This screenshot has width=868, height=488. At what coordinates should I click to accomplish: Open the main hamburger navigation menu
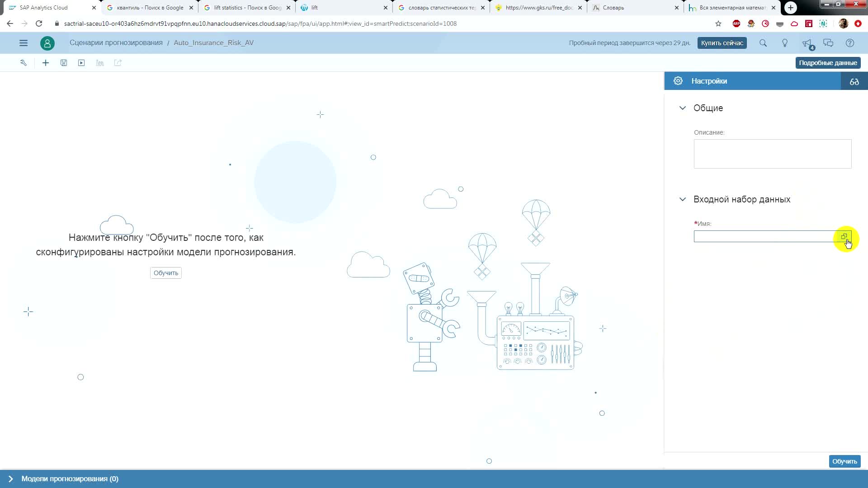(24, 43)
